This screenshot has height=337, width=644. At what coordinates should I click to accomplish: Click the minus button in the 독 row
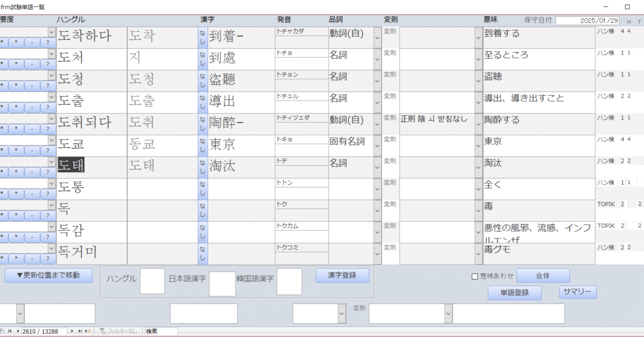click(32, 216)
